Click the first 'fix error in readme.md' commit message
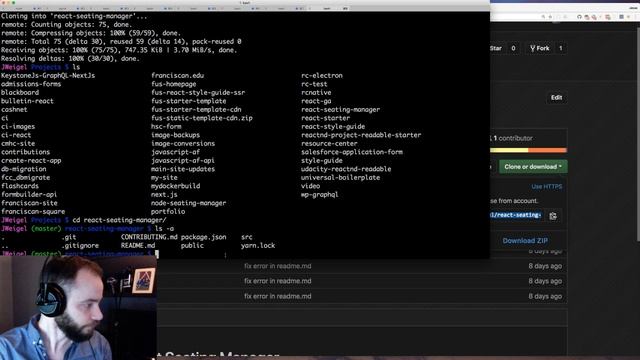Viewport: 640px width, 360px height. [278, 266]
